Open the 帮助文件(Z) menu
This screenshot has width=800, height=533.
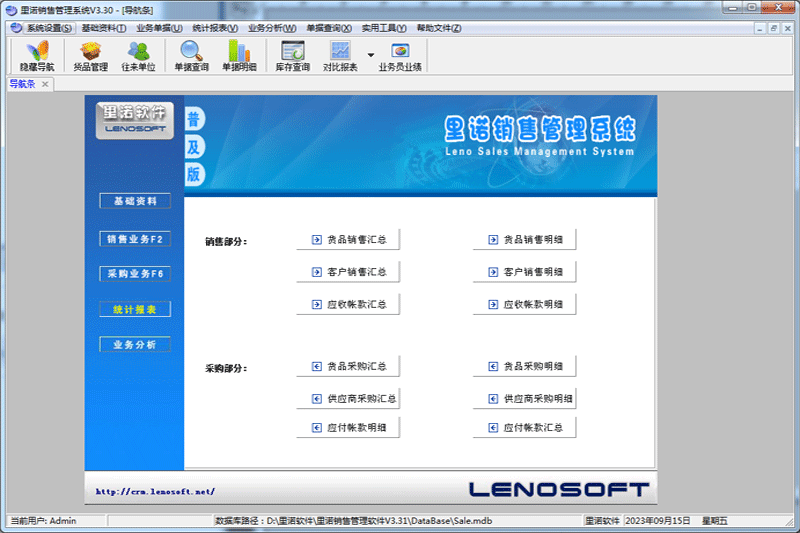point(439,28)
